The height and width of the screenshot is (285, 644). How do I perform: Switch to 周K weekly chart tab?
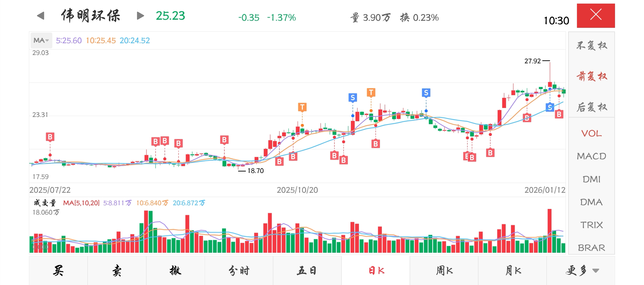(444, 271)
